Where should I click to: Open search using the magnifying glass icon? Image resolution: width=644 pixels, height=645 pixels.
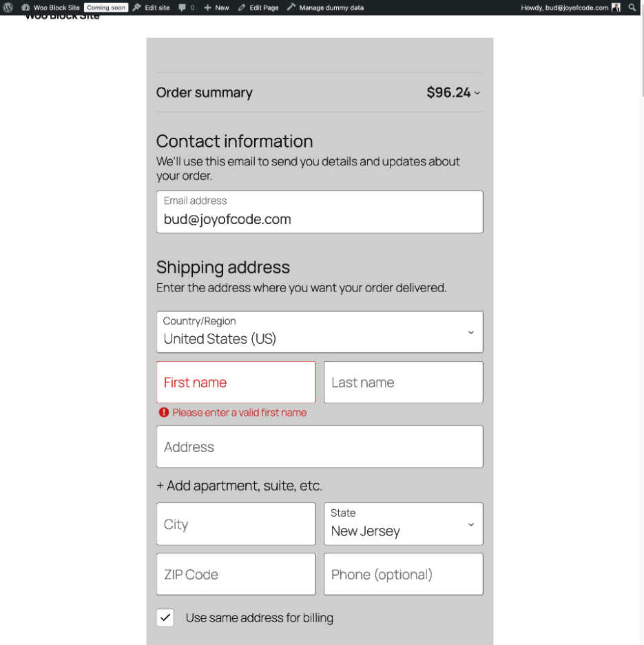pyautogui.click(x=632, y=8)
